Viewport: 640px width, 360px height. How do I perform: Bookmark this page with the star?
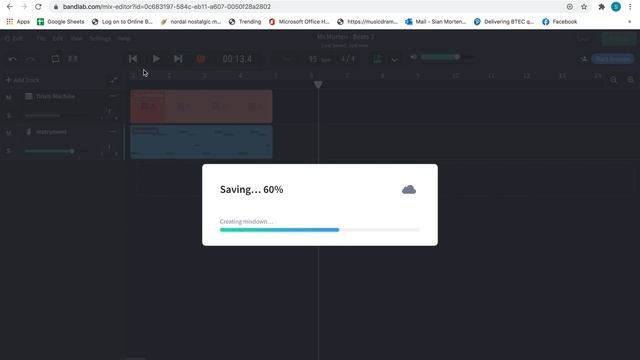[x=584, y=7]
